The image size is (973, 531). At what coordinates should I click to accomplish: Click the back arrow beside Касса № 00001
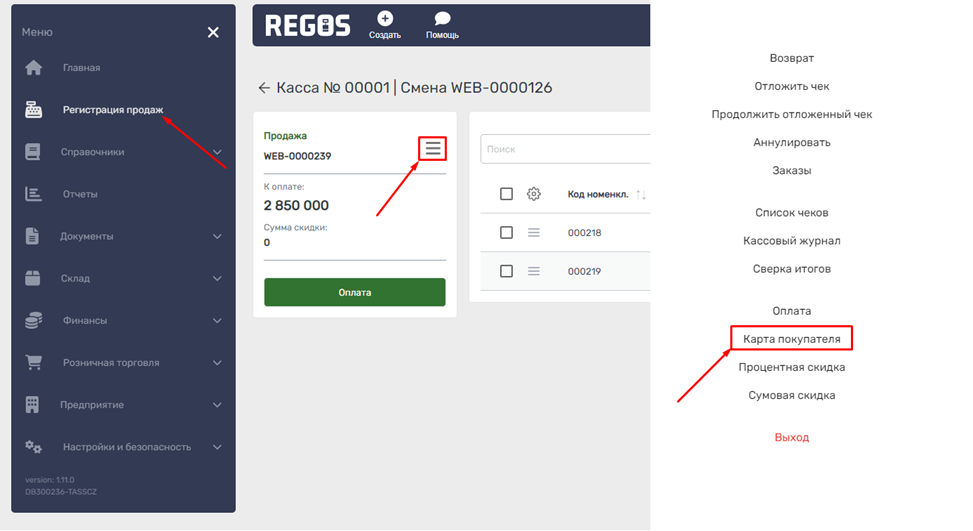pos(264,88)
